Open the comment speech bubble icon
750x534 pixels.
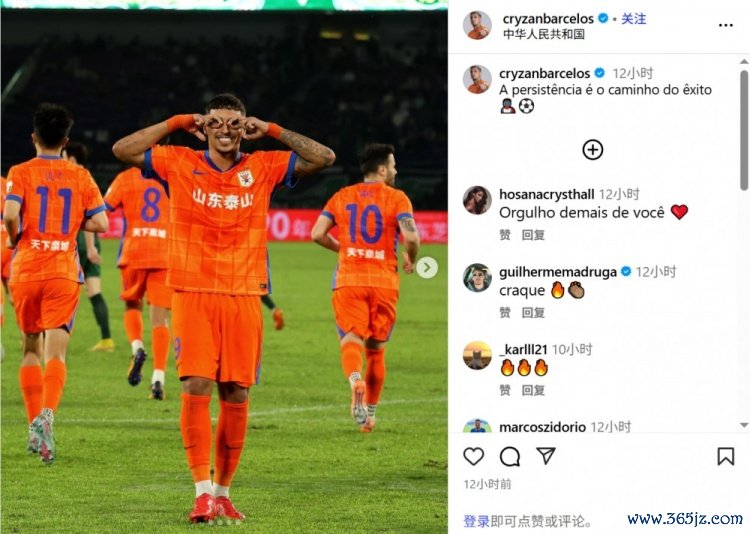coord(510,456)
